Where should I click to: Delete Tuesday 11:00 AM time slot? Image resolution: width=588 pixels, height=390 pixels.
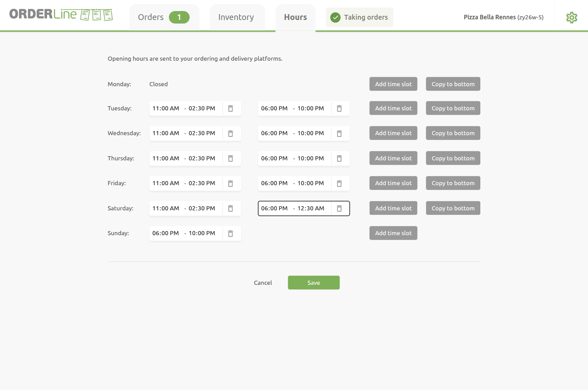tap(231, 109)
